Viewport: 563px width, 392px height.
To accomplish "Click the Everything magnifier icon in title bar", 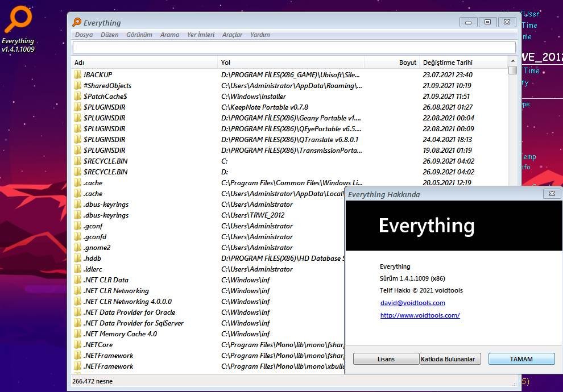I will [76, 22].
